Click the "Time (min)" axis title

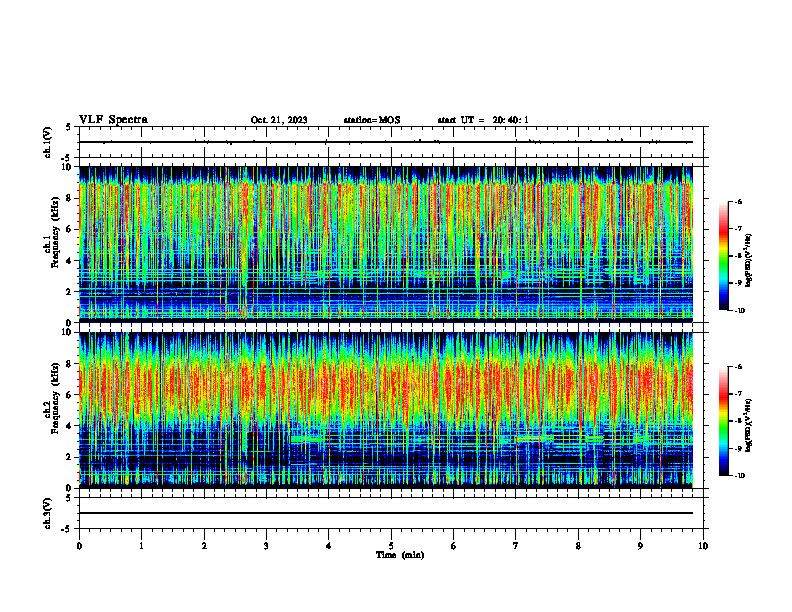pyautogui.click(x=400, y=555)
